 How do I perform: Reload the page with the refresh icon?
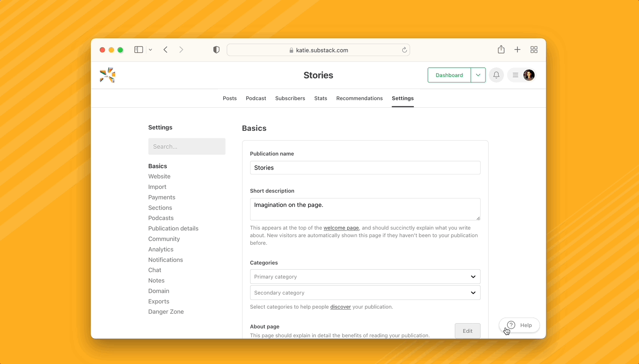404,50
